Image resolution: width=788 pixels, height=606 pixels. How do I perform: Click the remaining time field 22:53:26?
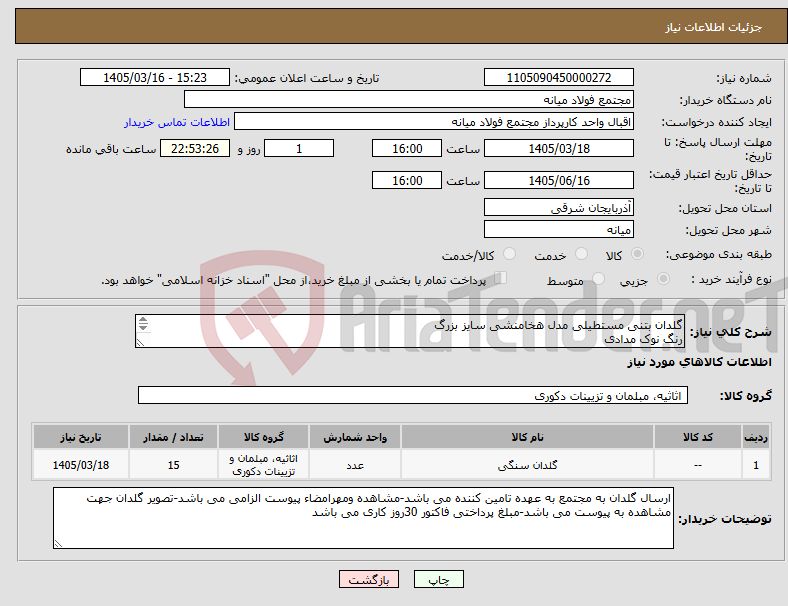pyautogui.click(x=195, y=149)
